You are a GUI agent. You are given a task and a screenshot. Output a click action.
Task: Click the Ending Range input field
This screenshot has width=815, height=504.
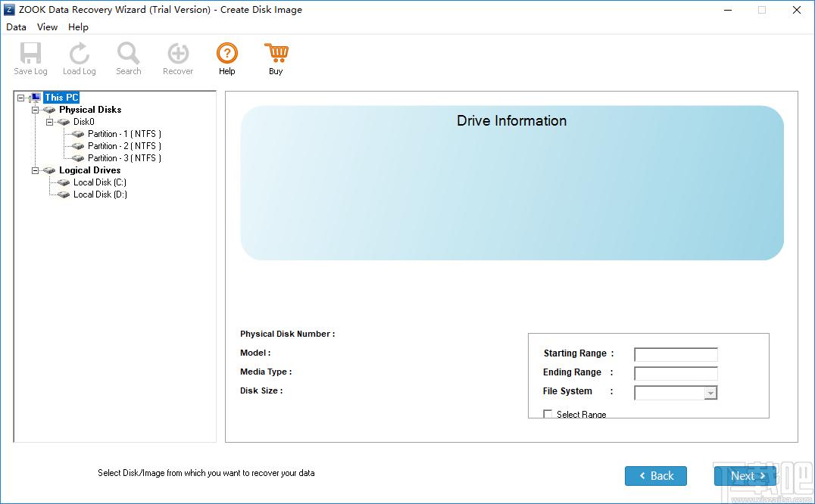(x=676, y=373)
